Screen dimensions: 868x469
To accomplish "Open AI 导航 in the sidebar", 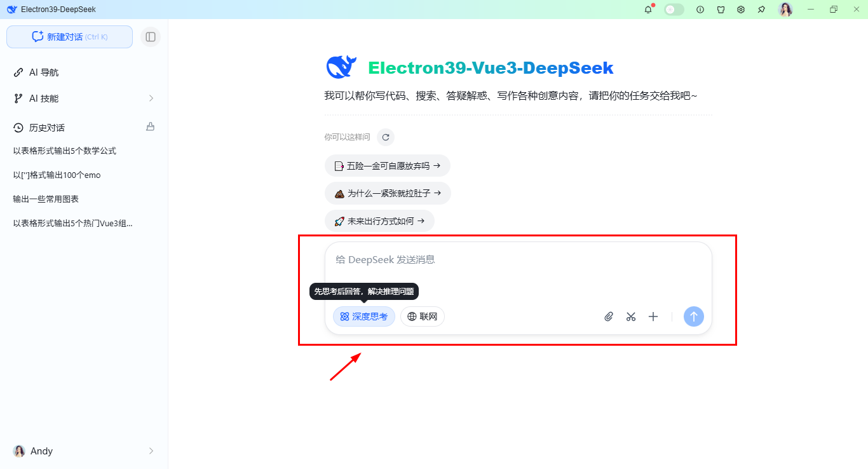I will (x=84, y=72).
